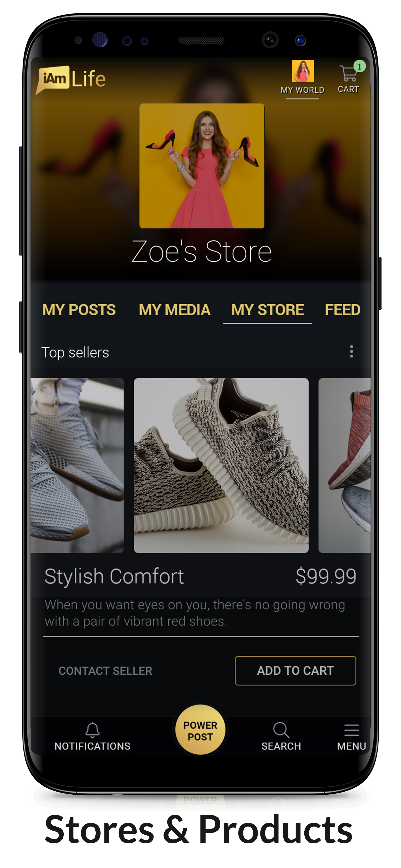This screenshot has height=868, width=401.
Task: Select the center knit sneakers thumbnail
Action: coord(221,465)
